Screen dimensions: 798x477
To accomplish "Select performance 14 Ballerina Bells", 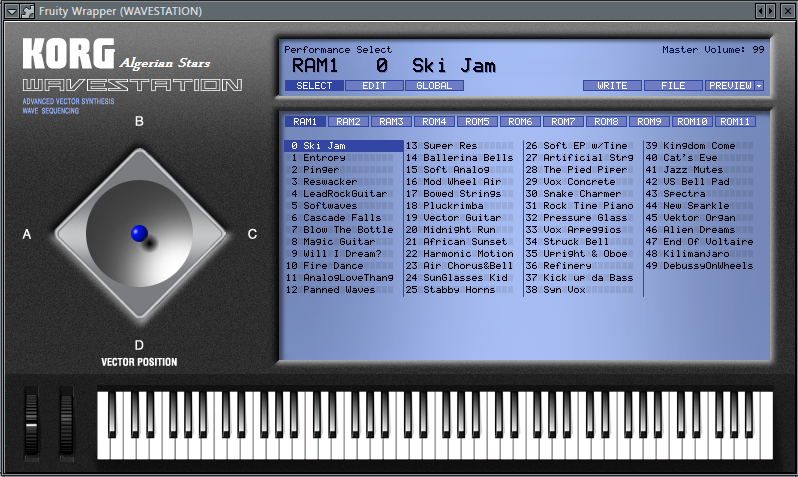I will [463, 158].
